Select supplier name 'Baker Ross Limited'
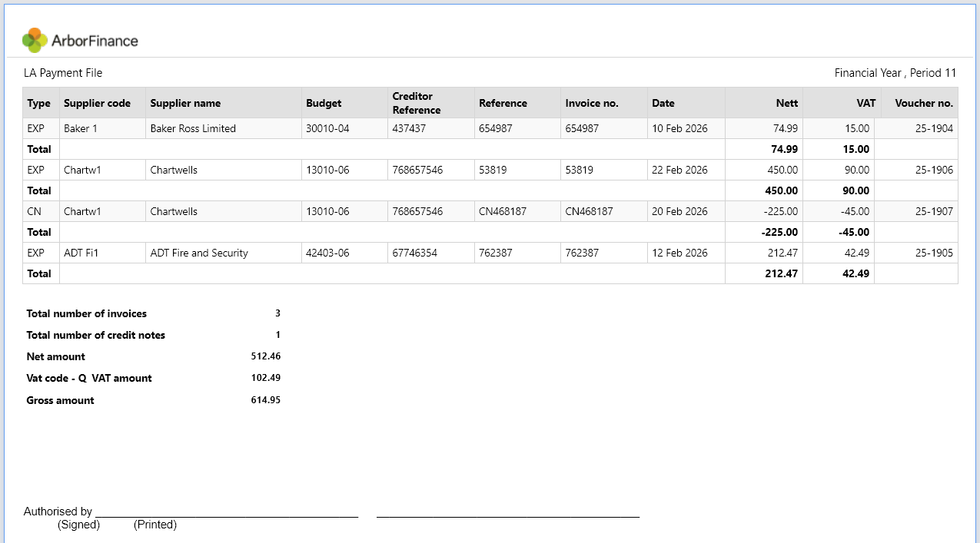This screenshot has width=980, height=543. (x=193, y=128)
